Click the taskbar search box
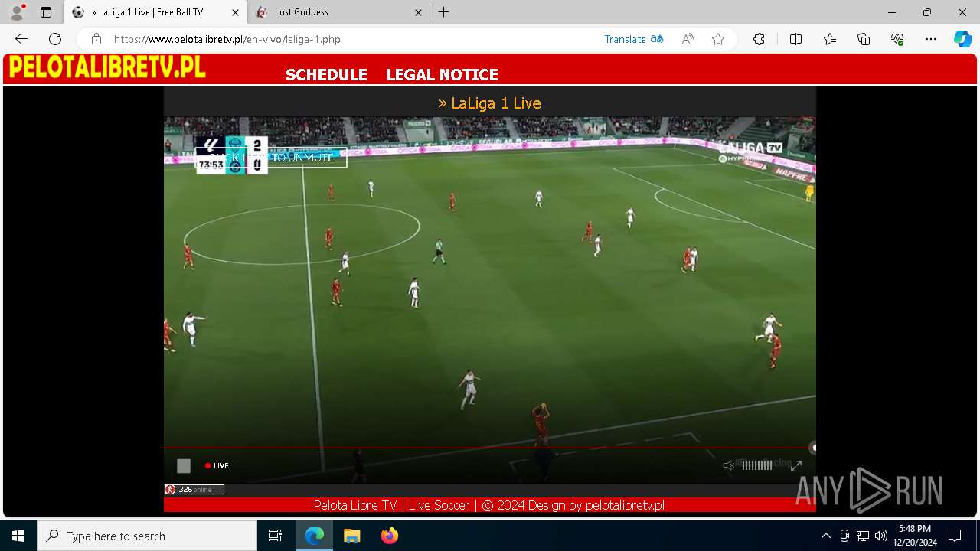Image resolution: width=980 pixels, height=551 pixels. click(147, 536)
